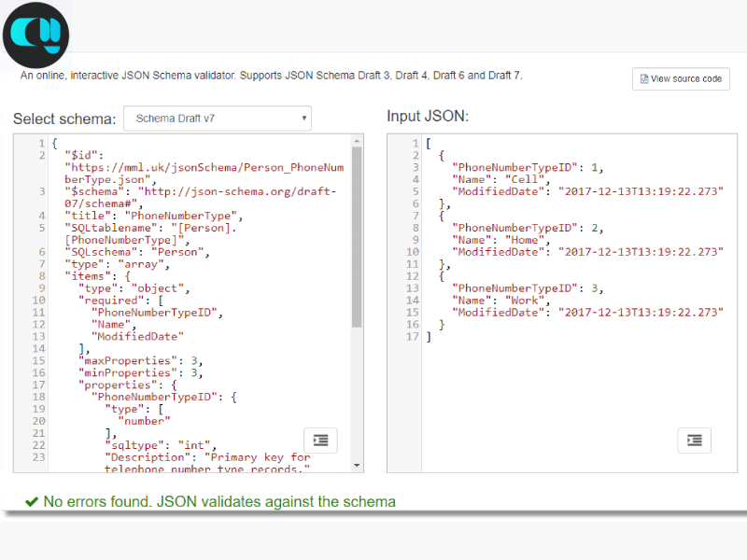Open the View source code button
The width and height of the screenshot is (747, 560).
click(681, 79)
